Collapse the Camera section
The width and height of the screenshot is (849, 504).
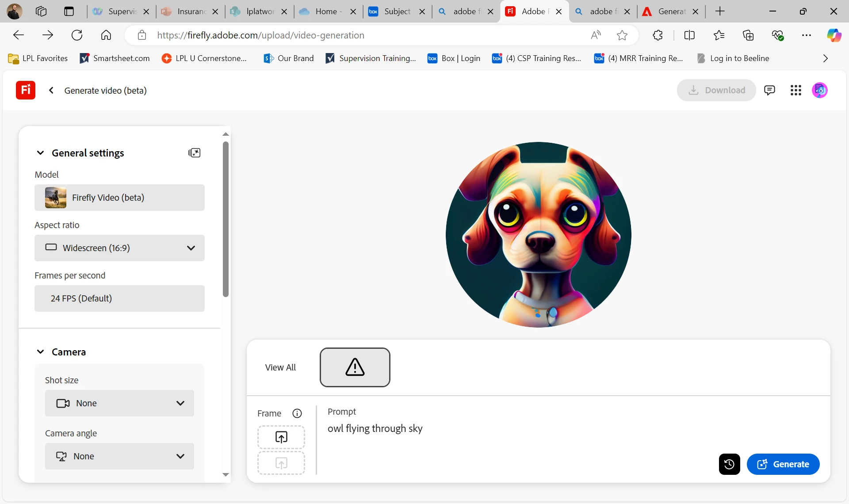point(40,352)
